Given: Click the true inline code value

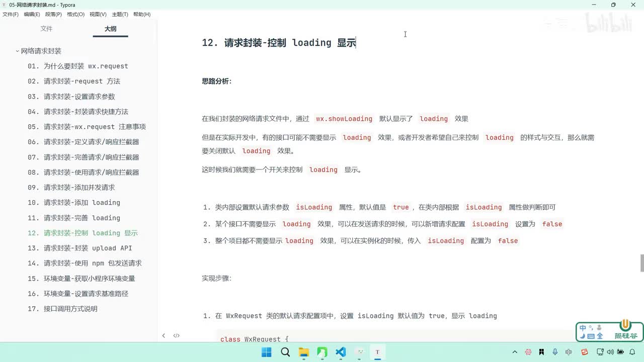Looking at the screenshot, I should [401, 207].
